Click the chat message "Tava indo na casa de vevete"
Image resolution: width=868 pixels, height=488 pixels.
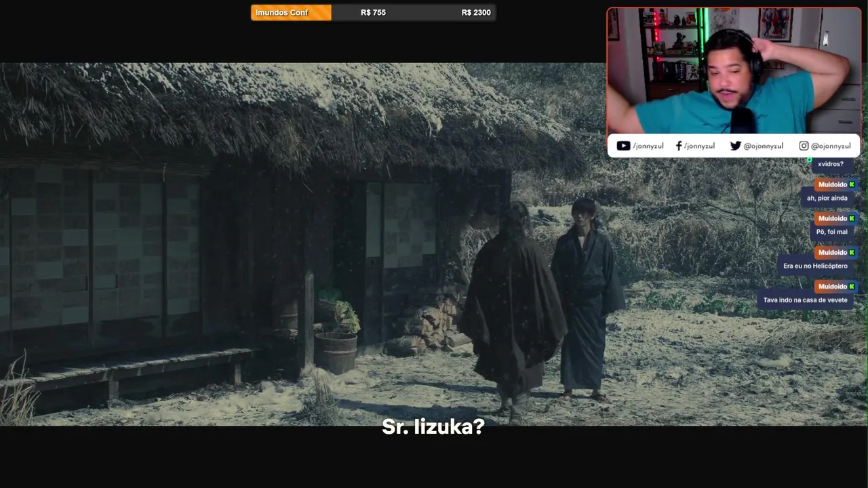[x=806, y=300]
